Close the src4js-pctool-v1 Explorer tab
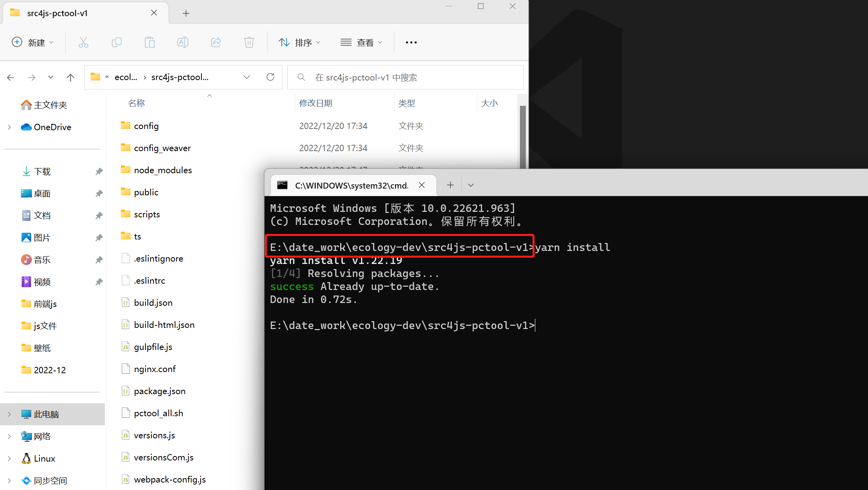This screenshot has width=868, height=490. tap(154, 13)
